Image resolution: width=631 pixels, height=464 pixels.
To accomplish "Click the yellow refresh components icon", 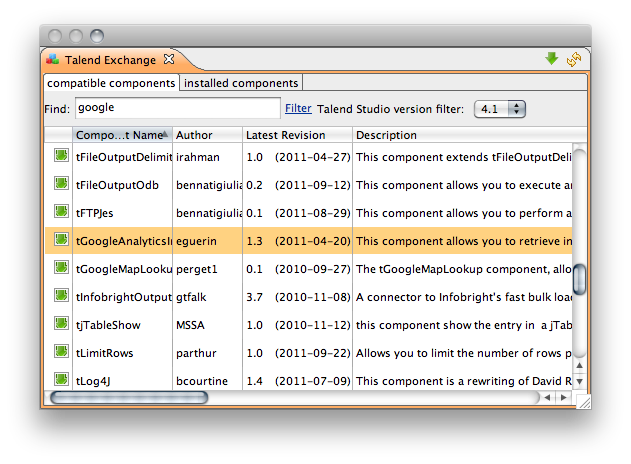I will (x=573, y=60).
